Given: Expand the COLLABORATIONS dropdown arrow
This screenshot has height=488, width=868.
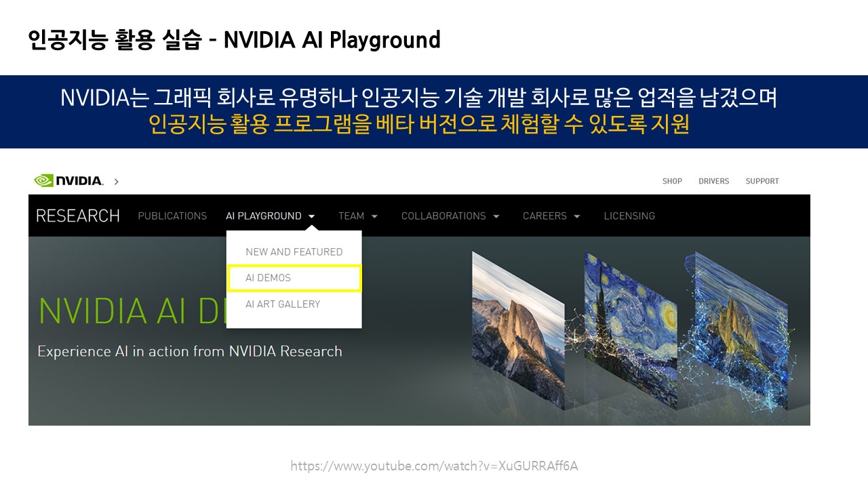Looking at the screenshot, I should 496,216.
